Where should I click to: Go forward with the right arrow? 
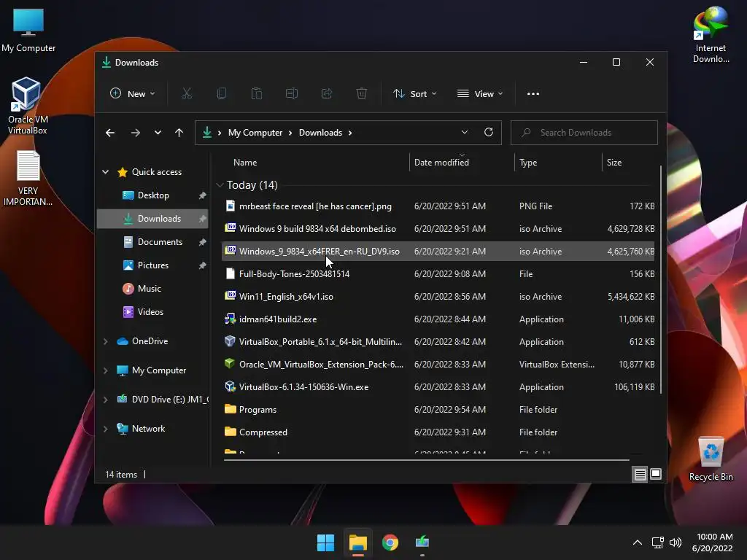click(x=136, y=133)
